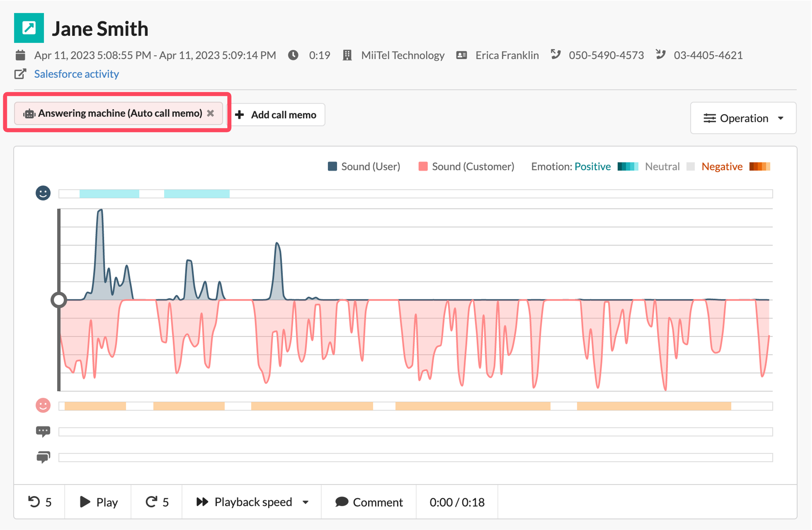This screenshot has width=812, height=530.
Task: Toggle Sound (Customer) legend series
Action: [x=466, y=167]
